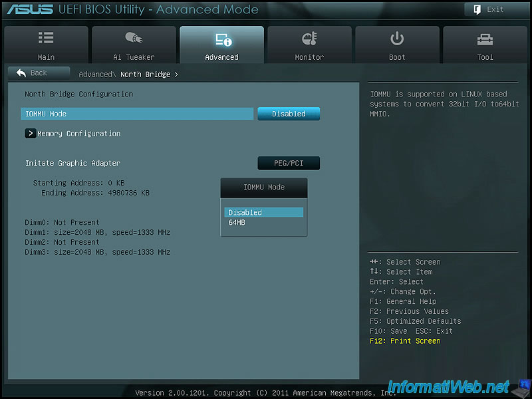532x399 pixels.
Task: Choose Disabled in the IOMMU Mode popup
Action: click(263, 212)
